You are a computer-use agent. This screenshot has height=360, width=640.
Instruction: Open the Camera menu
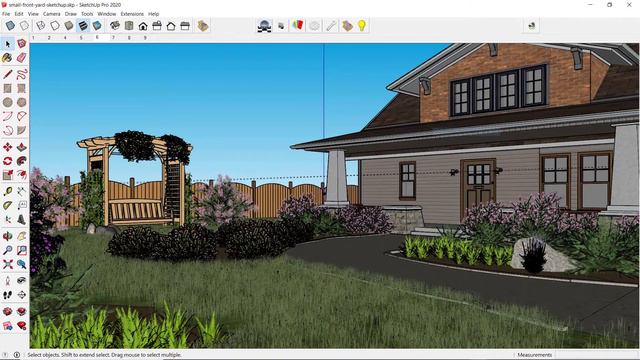click(x=51, y=14)
